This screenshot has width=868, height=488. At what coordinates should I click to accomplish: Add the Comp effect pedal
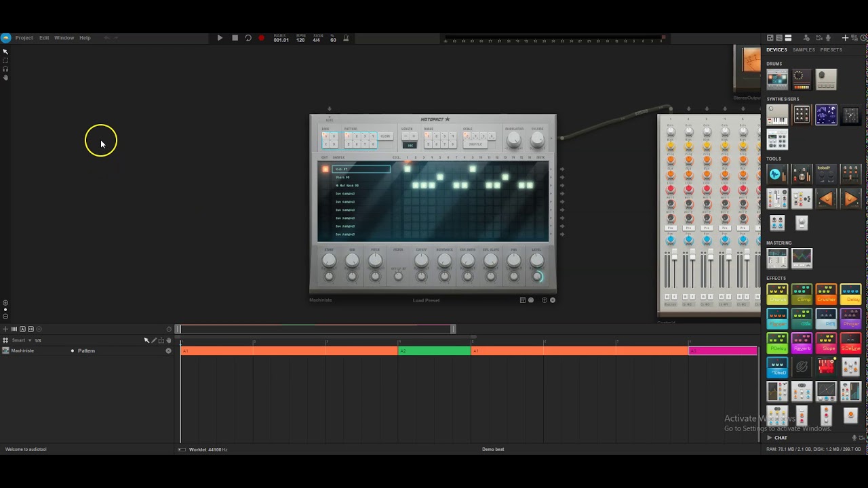802,294
